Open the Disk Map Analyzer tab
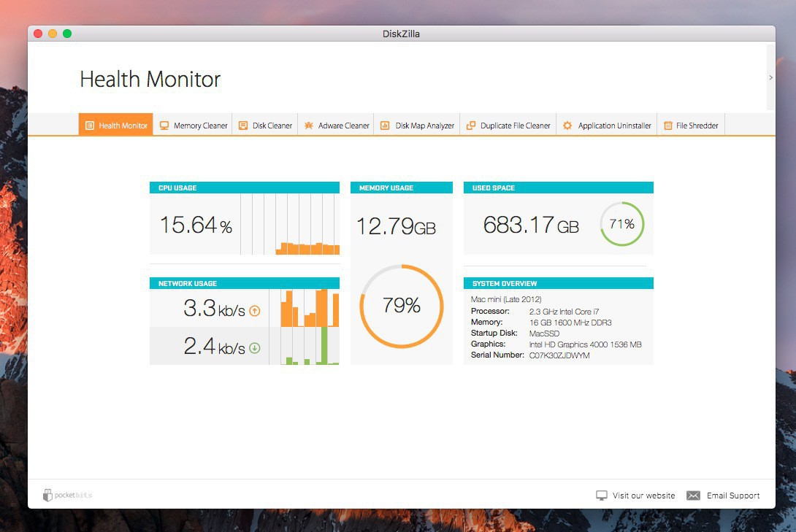796x532 pixels. click(x=424, y=126)
